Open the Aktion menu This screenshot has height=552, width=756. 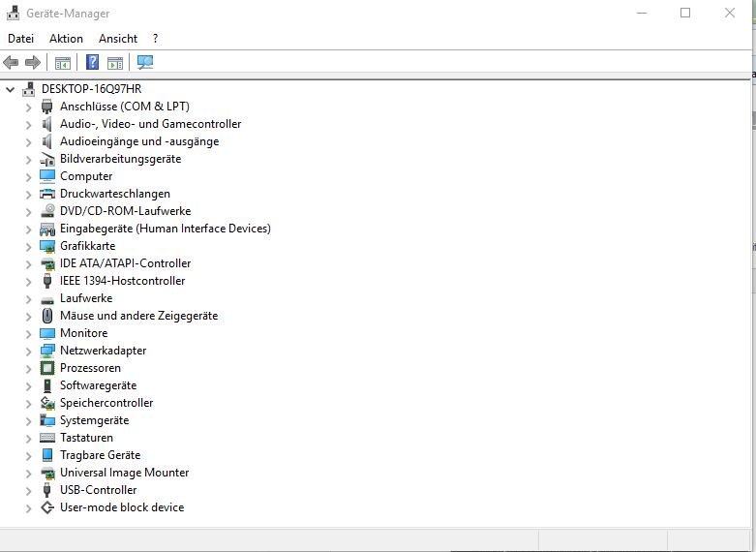pyautogui.click(x=66, y=39)
